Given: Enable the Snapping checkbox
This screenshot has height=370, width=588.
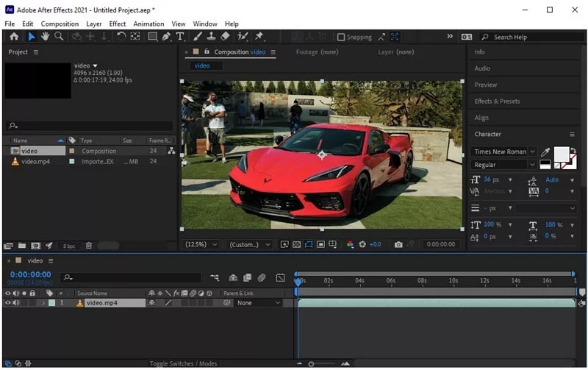Looking at the screenshot, I should [341, 37].
